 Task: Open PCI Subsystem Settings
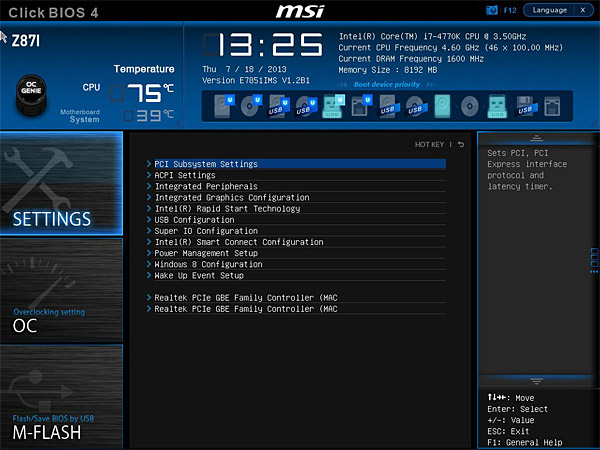[x=296, y=164]
